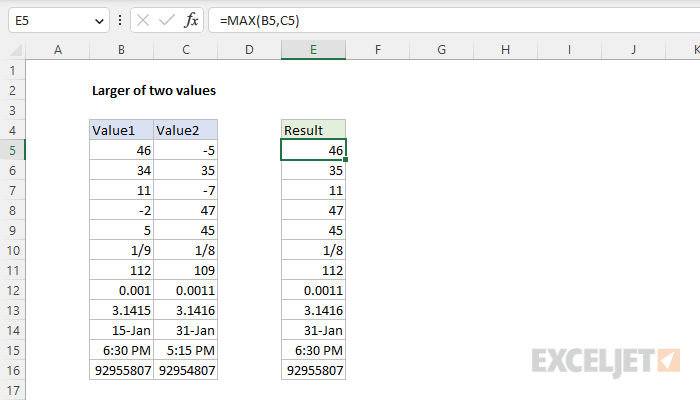Viewport: 700px width, 400px height.
Task: Select cell C16 containing 92954807
Action: pyautogui.click(x=186, y=371)
